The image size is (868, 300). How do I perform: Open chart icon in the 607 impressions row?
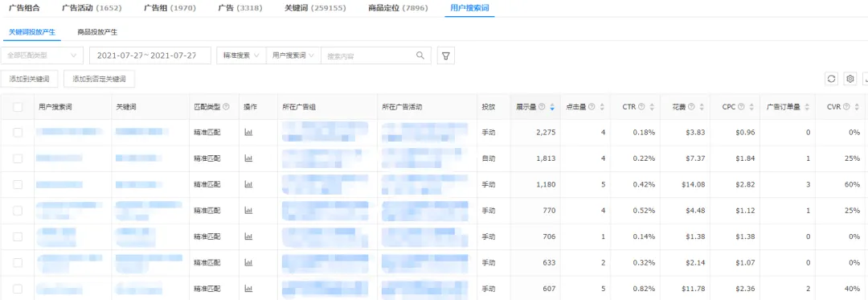(248, 289)
